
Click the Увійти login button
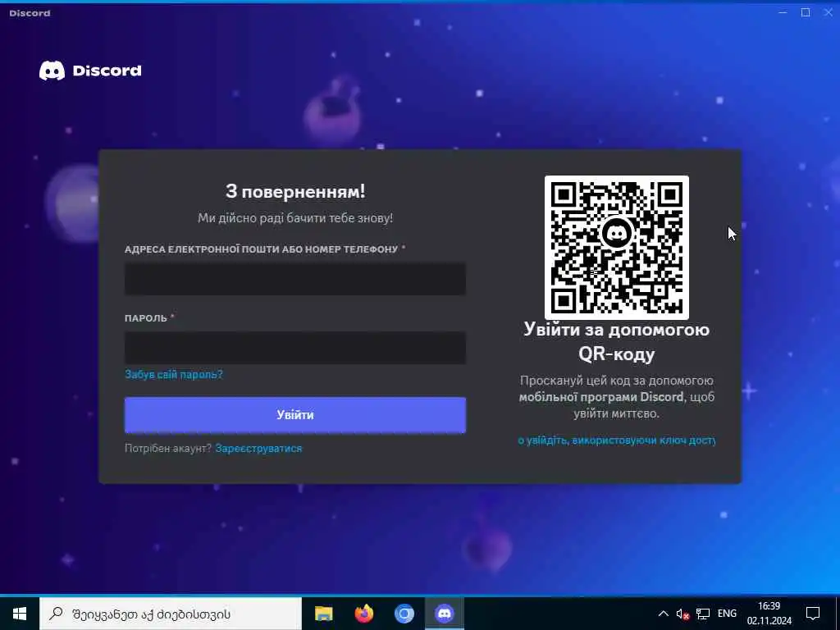[295, 414]
